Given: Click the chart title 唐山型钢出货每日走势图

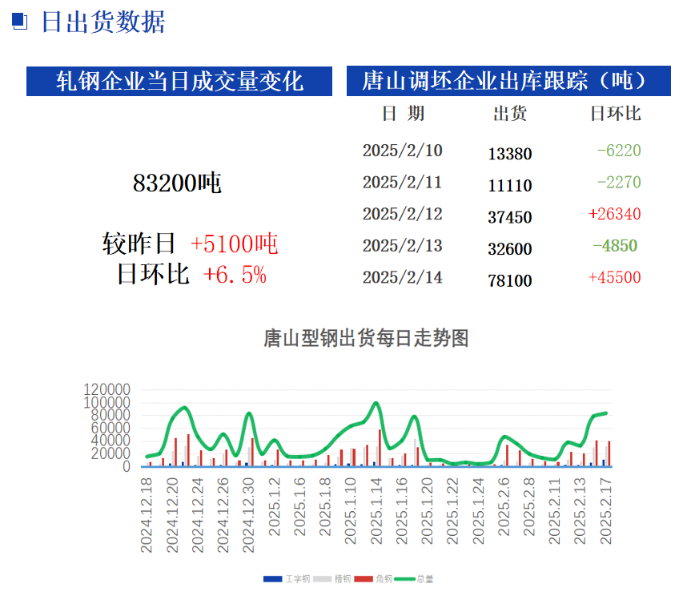Looking at the screenshot, I should point(365,339).
